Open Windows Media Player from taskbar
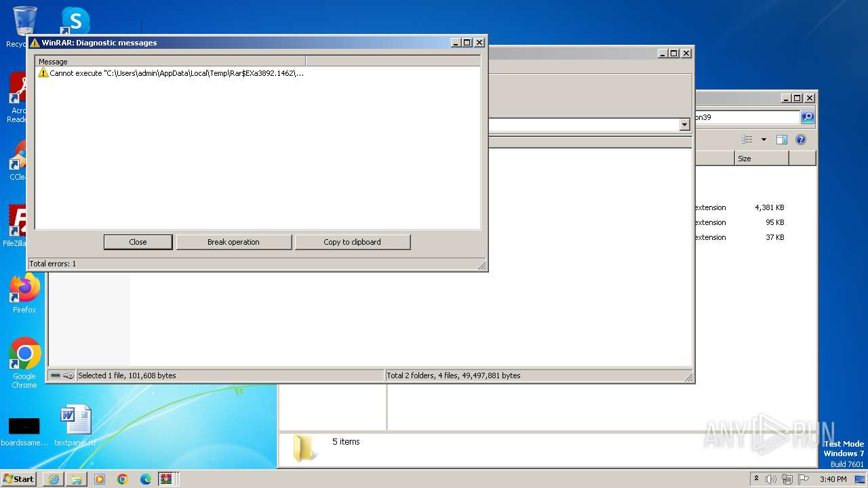 (100, 479)
